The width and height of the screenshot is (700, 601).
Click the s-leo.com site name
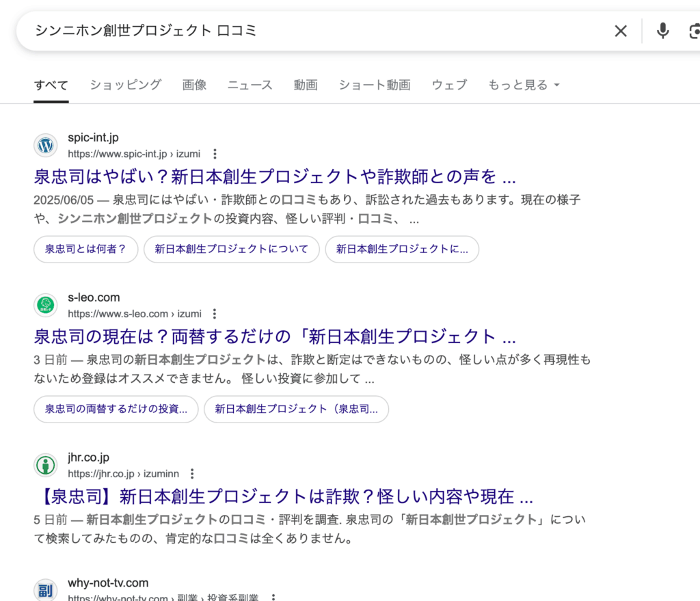click(94, 297)
